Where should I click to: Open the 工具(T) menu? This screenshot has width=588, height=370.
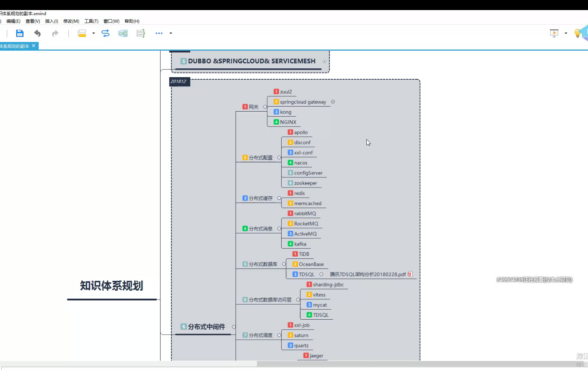(x=91, y=21)
